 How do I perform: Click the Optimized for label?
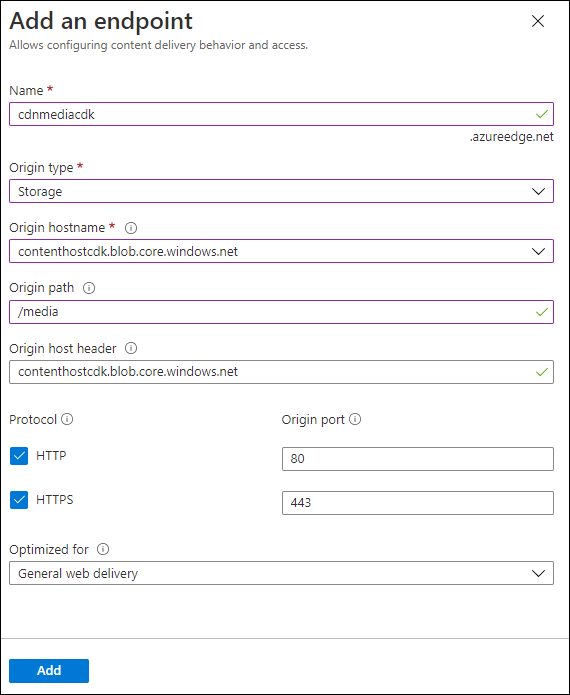[x=49, y=550]
